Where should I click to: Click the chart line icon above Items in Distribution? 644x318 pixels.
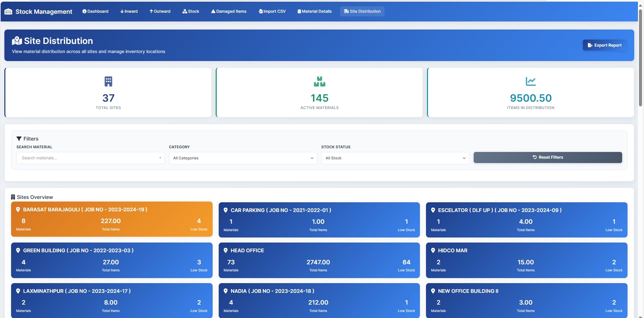point(530,81)
